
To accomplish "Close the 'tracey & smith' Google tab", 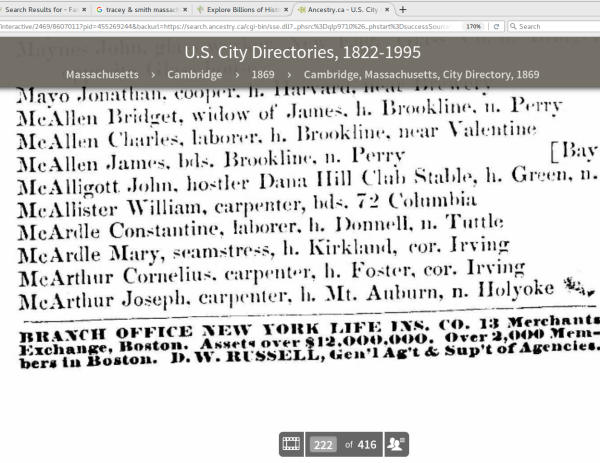I will tap(184, 9).
